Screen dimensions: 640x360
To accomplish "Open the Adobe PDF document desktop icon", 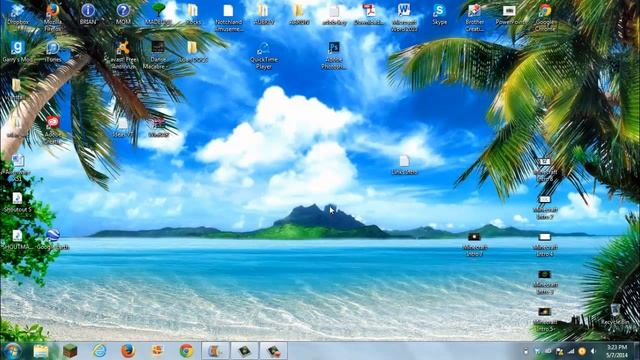I will pyautogui.click(x=369, y=14).
